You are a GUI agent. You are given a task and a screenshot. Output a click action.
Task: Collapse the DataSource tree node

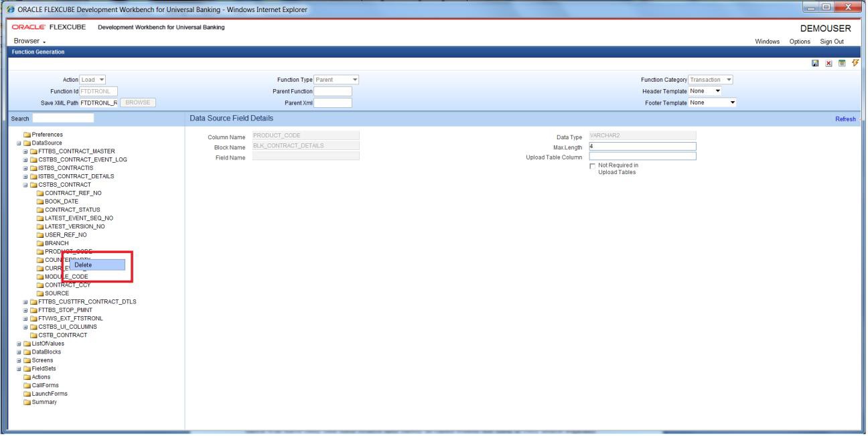click(19, 143)
